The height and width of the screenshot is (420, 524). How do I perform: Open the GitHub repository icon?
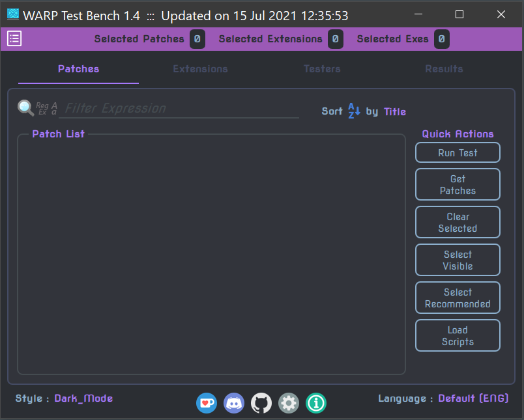coord(261,403)
